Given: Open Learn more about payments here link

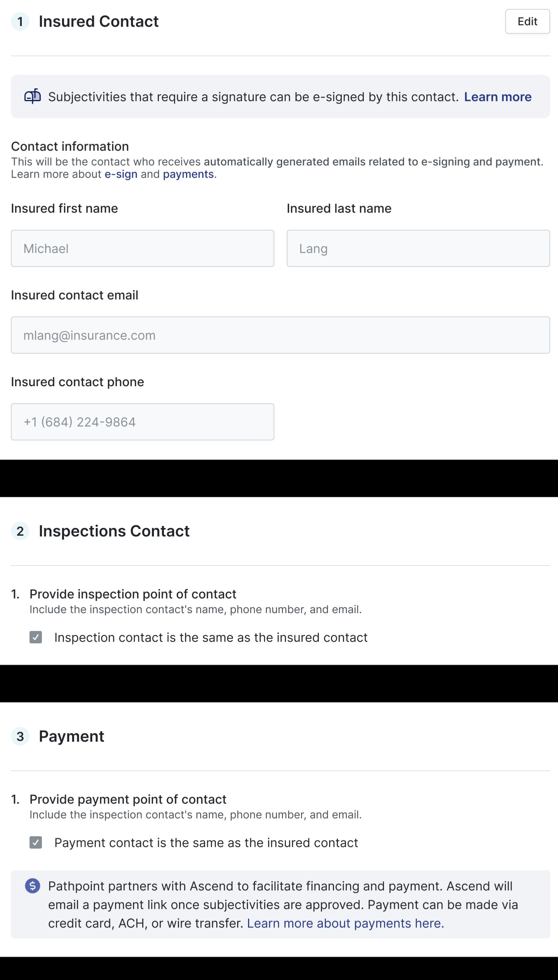Looking at the screenshot, I should click(x=345, y=923).
